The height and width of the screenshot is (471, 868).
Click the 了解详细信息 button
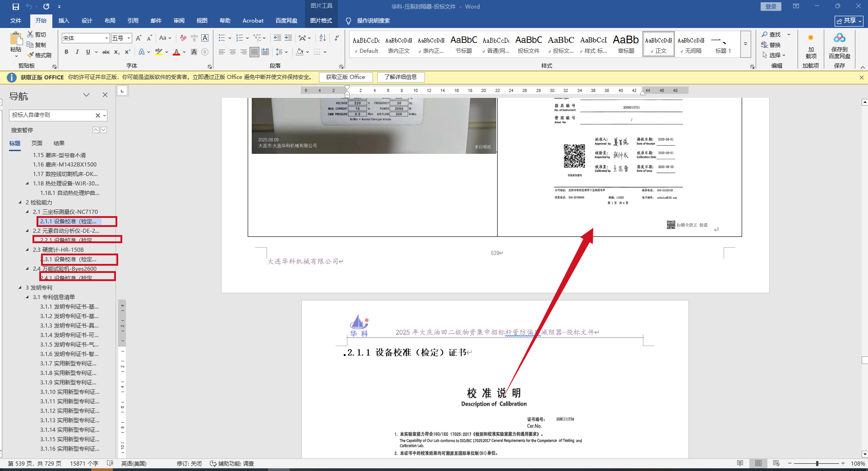(x=401, y=77)
